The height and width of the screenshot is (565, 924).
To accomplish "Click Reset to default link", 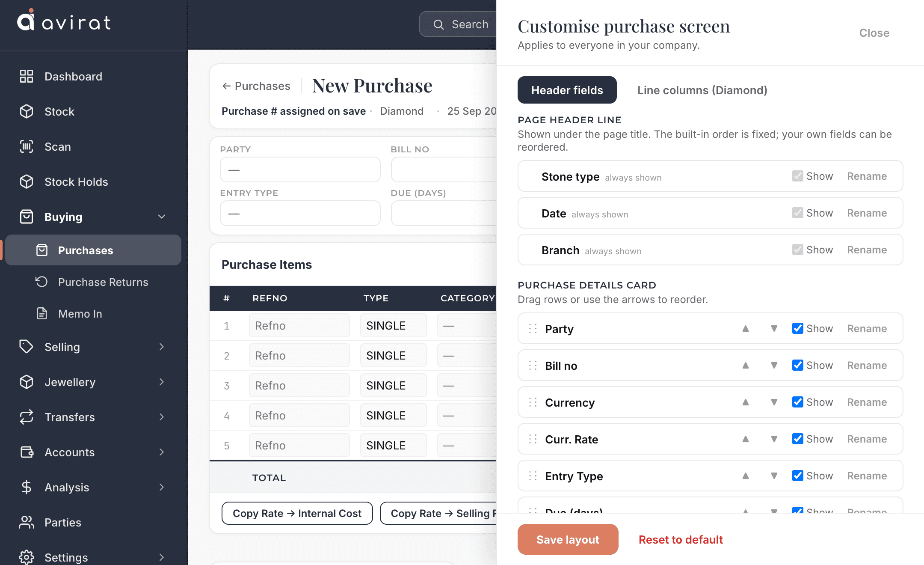I will 681,540.
